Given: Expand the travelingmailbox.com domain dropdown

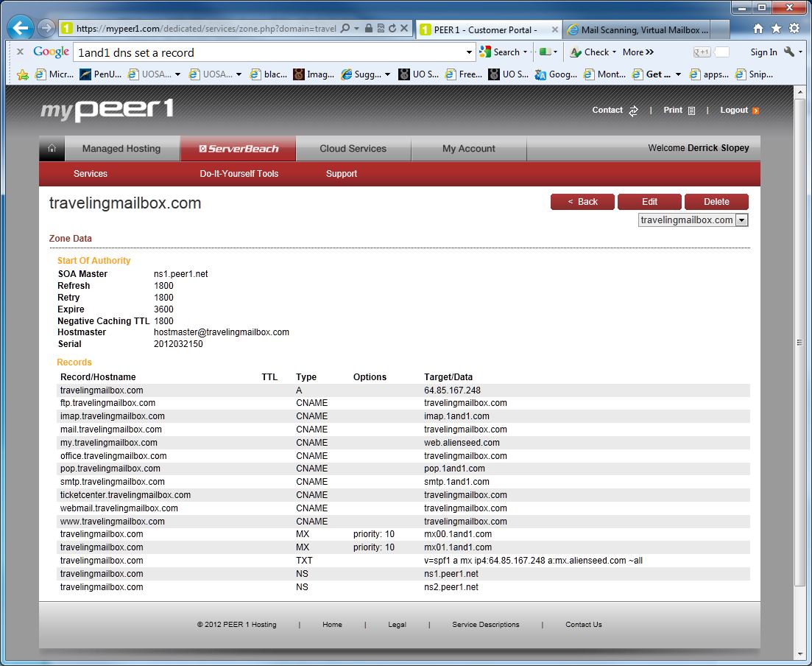Looking at the screenshot, I should point(741,220).
